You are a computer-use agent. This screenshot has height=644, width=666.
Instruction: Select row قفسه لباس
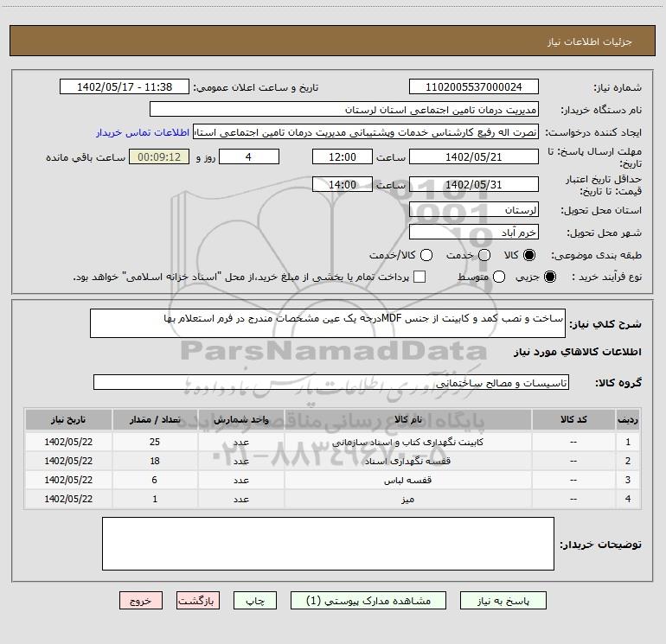(x=333, y=480)
